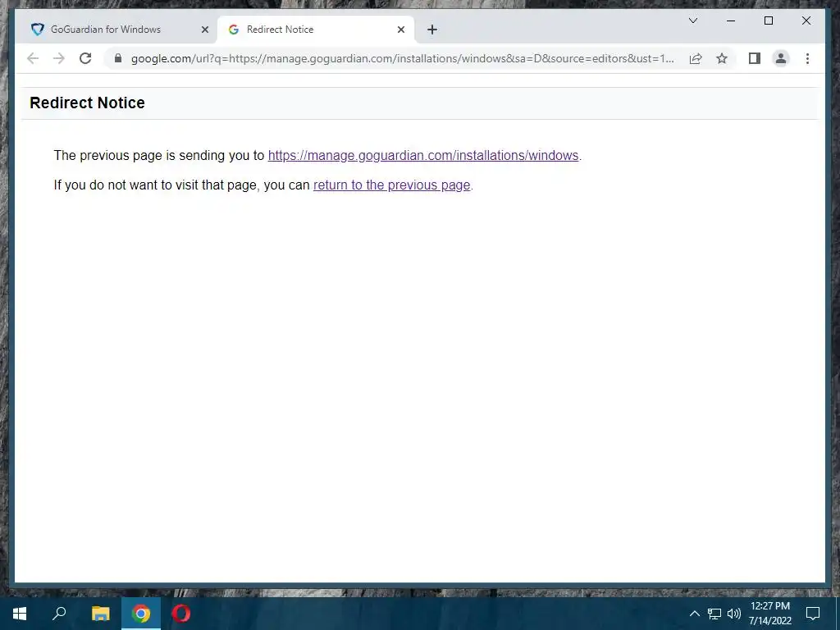Launch File Explorer from the taskbar
Screen dimensions: 840x630
100,614
